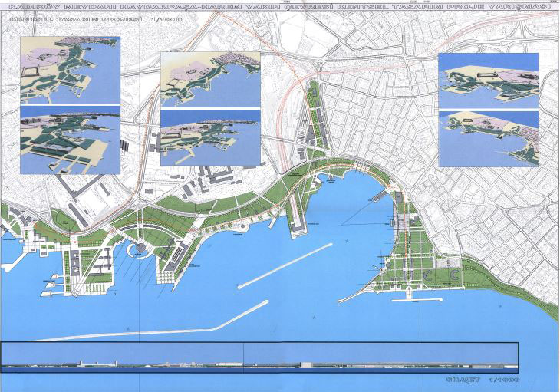Select the center lower aerial render

pos(211,138)
